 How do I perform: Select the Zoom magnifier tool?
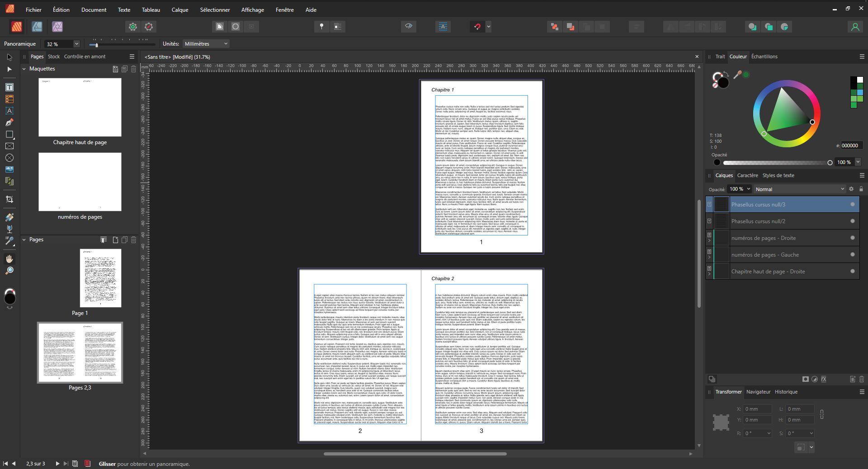(x=9, y=271)
